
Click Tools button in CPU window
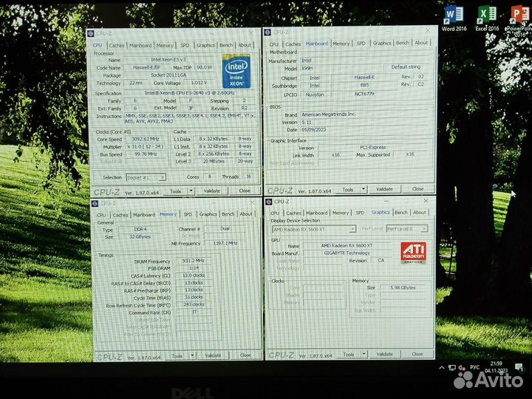point(175,191)
